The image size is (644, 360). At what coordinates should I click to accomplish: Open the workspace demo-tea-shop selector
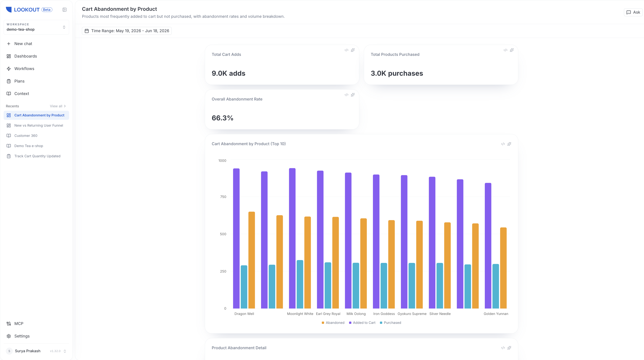point(36,27)
